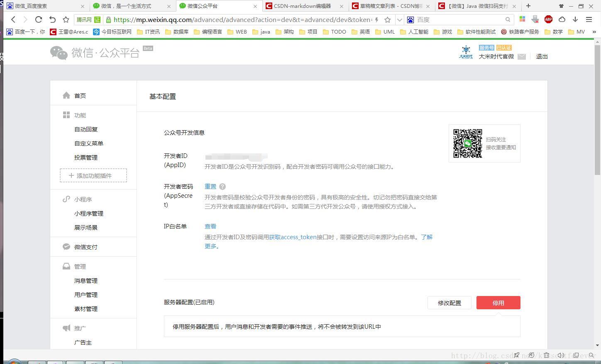601x364 pixels.
Task: Open 自定义菜单 in sidebar
Action: [89, 143]
